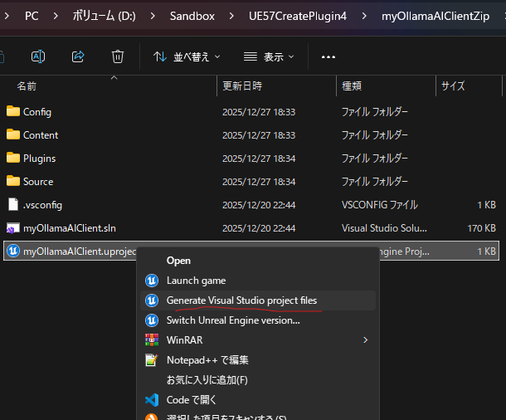Viewport: 506px width, 420px height.
Task: Click the share icon in toolbar
Action: [78, 56]
